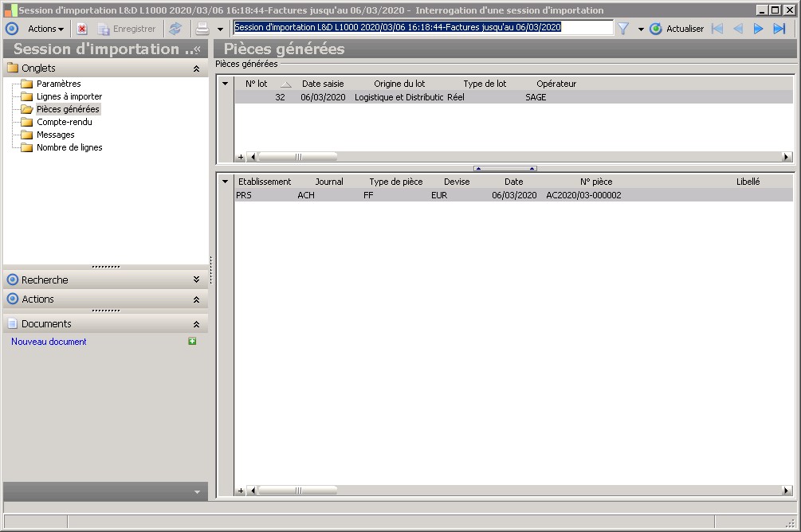Open the bottom sidebar dropdown arrow
Image resolution: width=801 pixels, height=532 pixels.
point(197,492)
